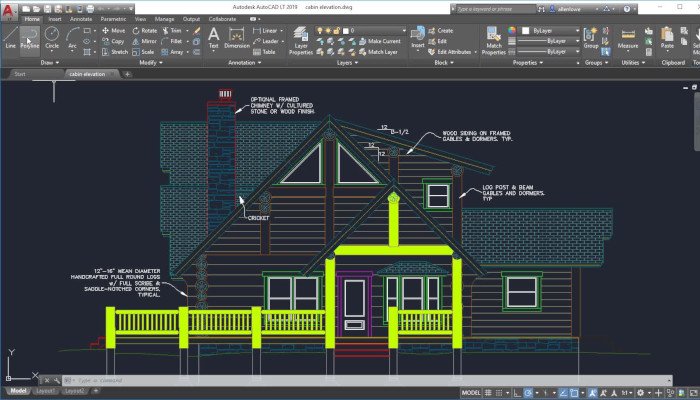Click the keyword search box
Image resolution: width=700 pixels, height=400 pixels.
[x=496, y=8]
